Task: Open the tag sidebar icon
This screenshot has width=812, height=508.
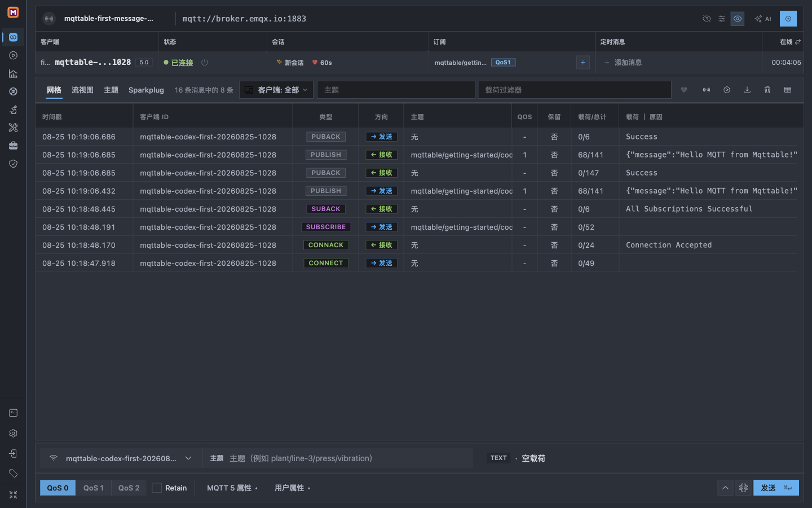Action: coord(13,474)
